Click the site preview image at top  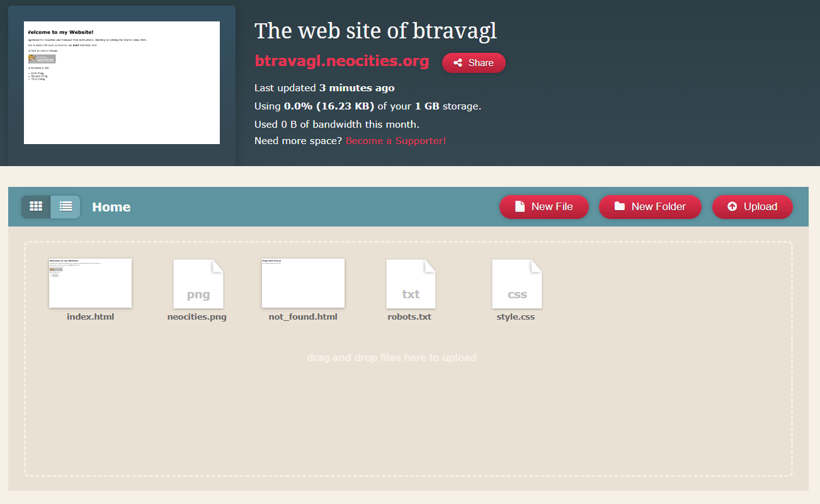click(x=121, y=82)
